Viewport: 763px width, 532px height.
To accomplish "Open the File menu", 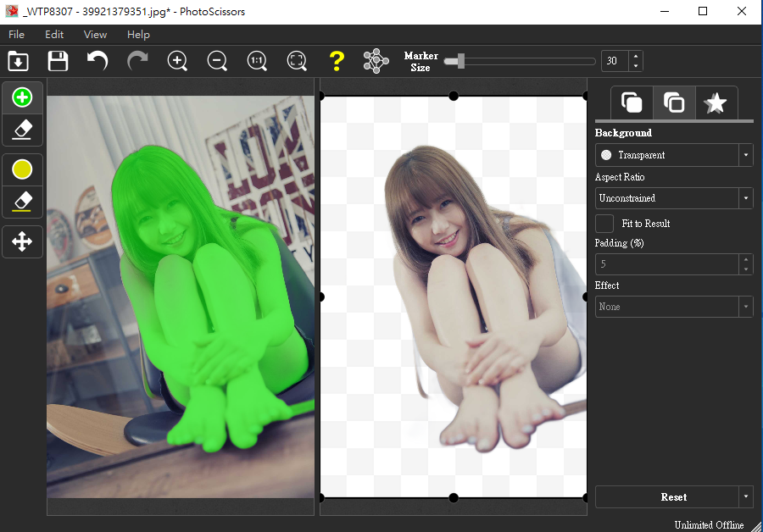I will [x=16, y=35].
